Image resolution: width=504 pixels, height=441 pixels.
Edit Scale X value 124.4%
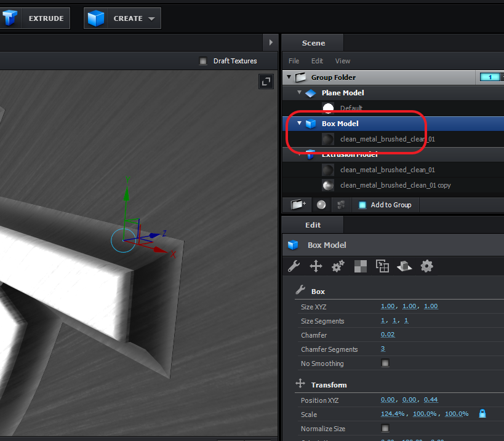pyautogui.click(x=393, y=414)
